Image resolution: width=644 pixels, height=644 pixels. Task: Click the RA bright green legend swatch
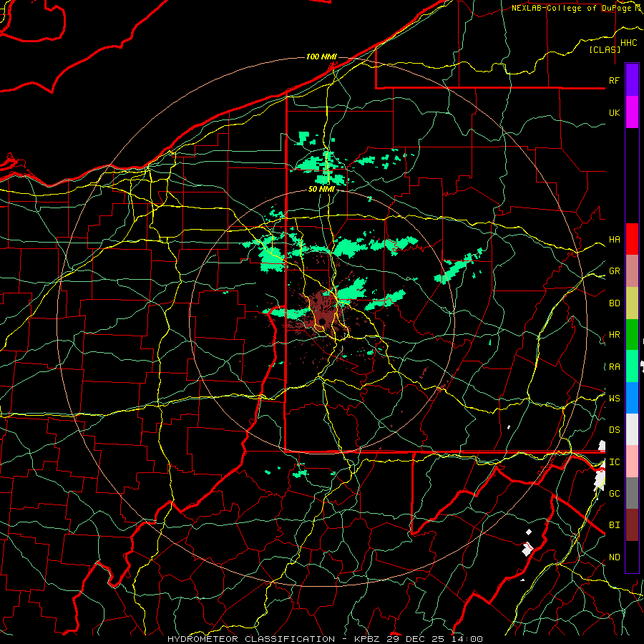point(632,366)
